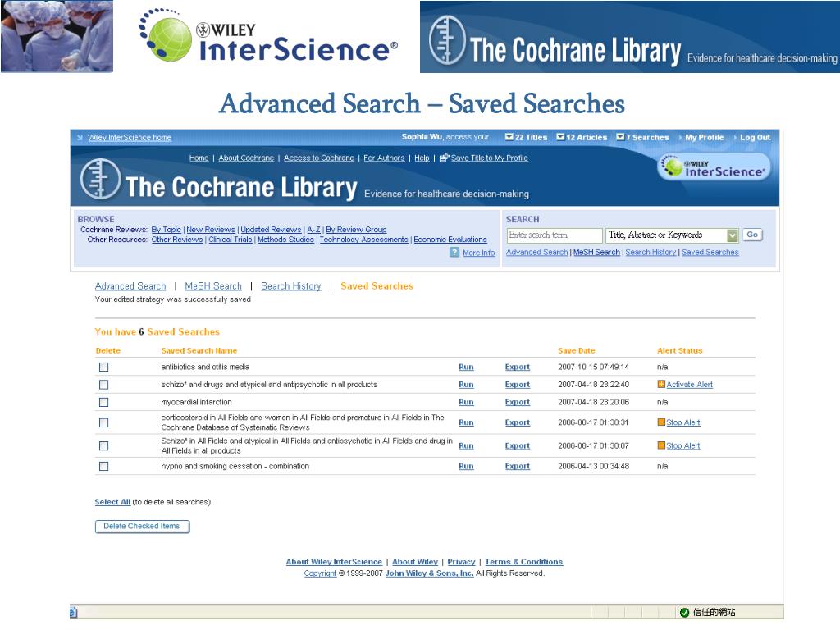Click the 7 Searches link in top bar

click(x=647, y=137)
